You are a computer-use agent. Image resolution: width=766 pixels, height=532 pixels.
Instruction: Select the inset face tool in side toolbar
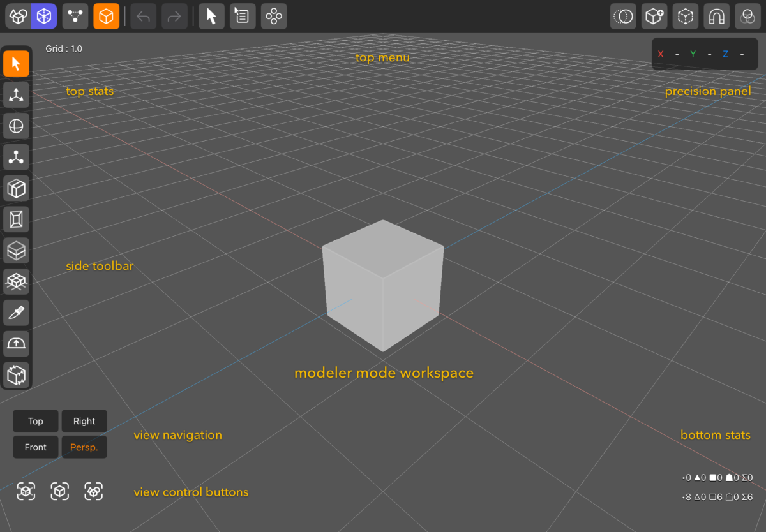coord(17,219)
